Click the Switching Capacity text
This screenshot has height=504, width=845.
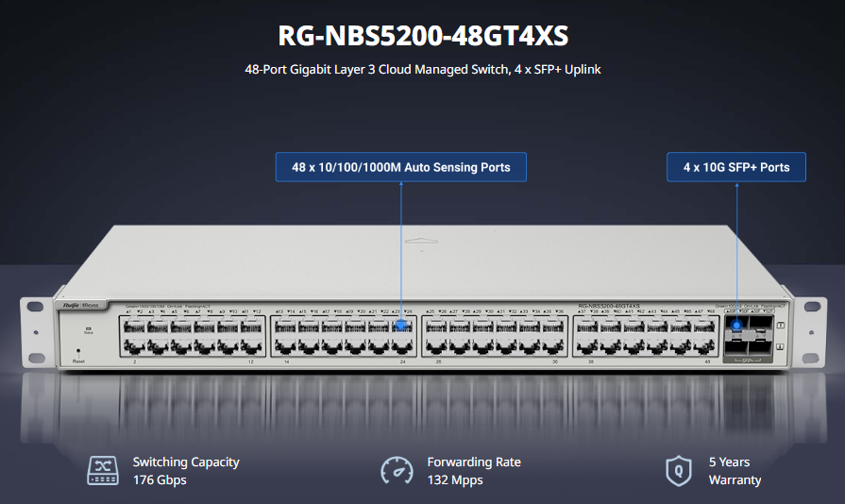coord(186,462)
